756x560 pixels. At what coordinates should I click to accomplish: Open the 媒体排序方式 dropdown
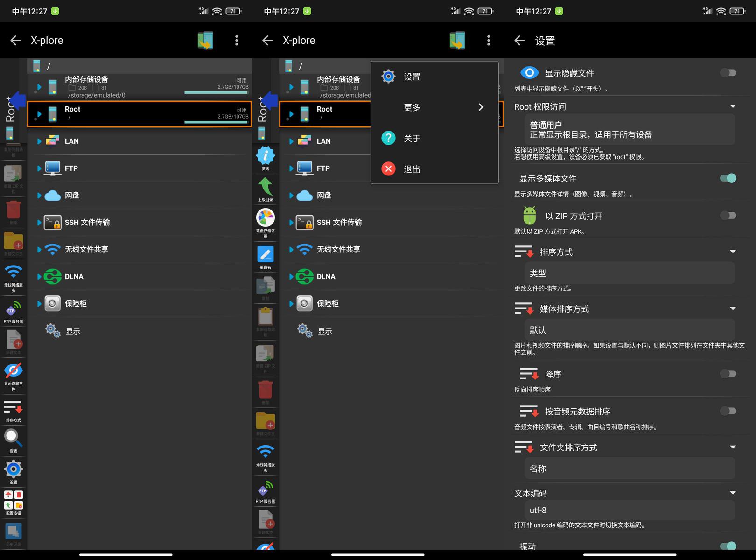pos(732,308)
